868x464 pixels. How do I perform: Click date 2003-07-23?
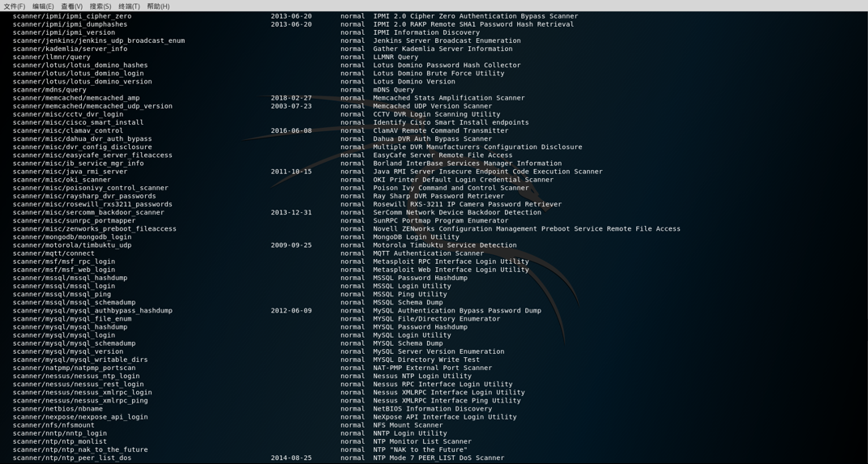pos(291,106)
